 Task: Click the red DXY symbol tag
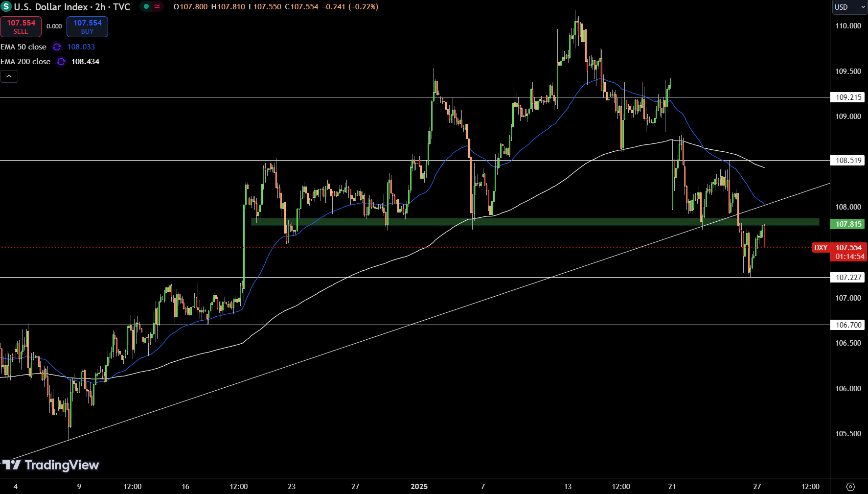click(x=821, y=248)
